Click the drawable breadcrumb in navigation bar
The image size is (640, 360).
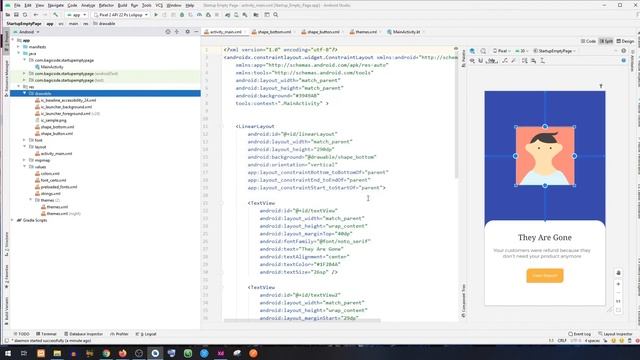click(x=104, y=24)
